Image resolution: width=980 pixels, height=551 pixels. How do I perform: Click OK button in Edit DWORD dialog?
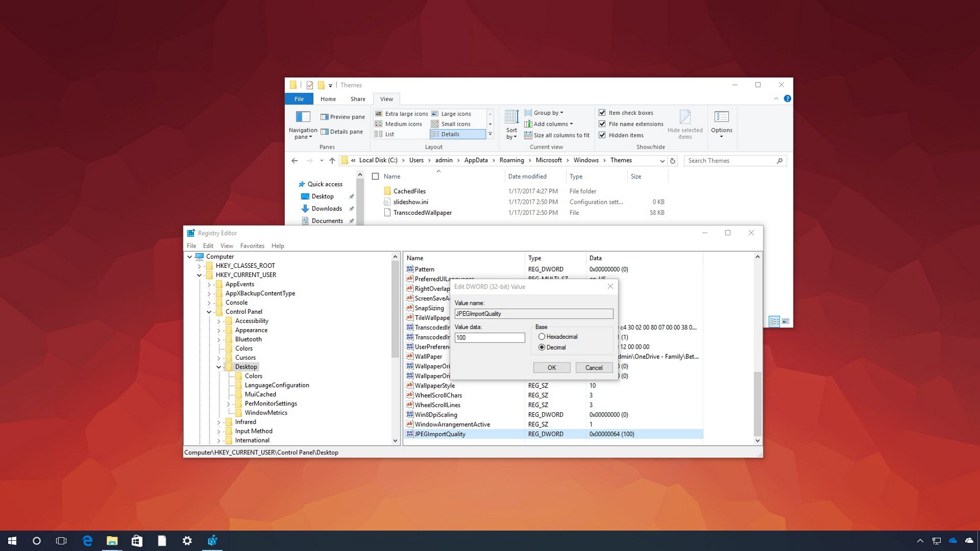(551, 367)
